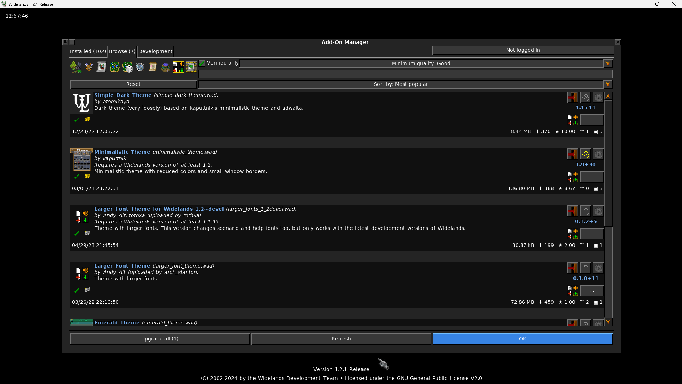The image size is (682, 384).
Task: Click the orange arrow of the minimum quality dropdown
Action: coord(608,63)
